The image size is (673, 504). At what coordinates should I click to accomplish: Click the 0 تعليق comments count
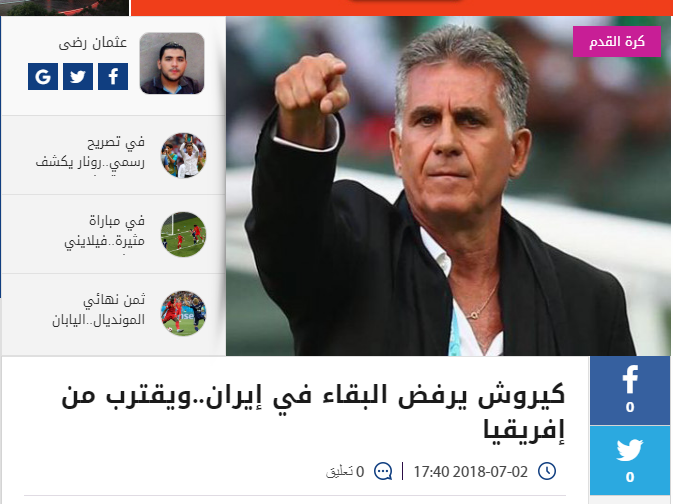pyautogui.click(x=345, y=472)
